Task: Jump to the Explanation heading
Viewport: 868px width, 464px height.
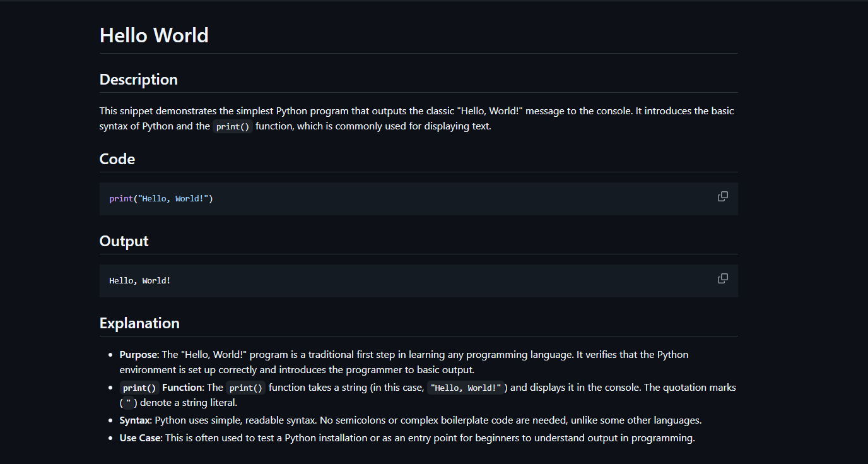Action: coord(139,323)
